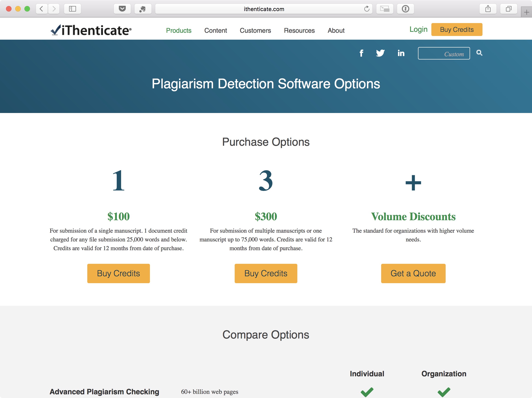Click in the Custom search field
Screen dimensions: 532x398
click(x=444, y=53)
